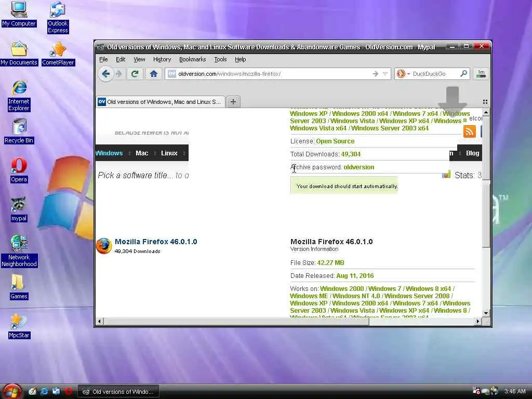Open the Bookmarks menu

pos(192,59)
